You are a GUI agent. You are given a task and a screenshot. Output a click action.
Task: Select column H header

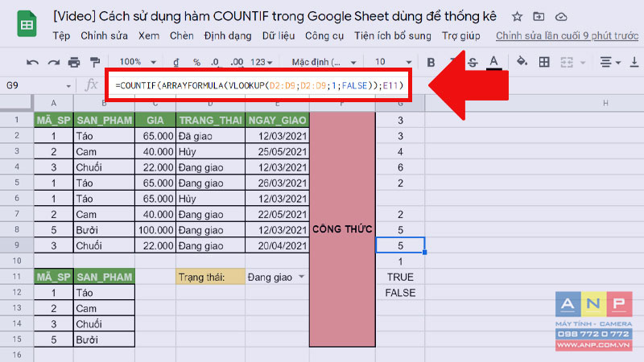coord(605,104)
